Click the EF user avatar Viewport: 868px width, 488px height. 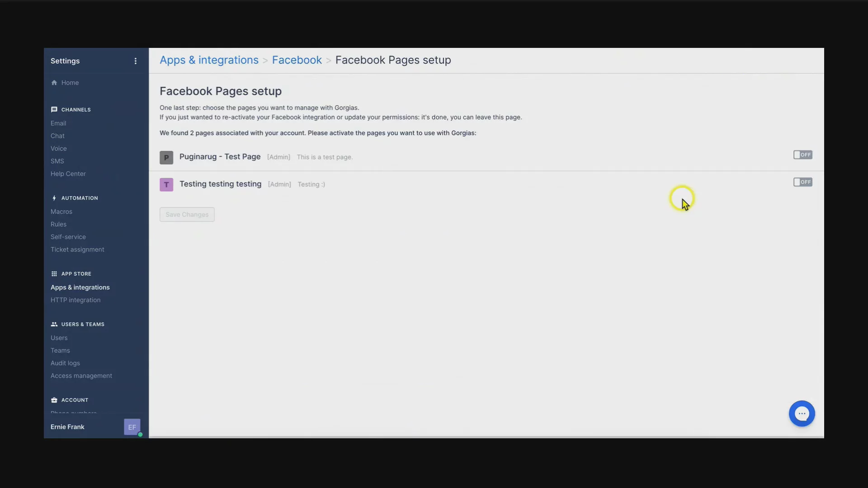[132, 427]
